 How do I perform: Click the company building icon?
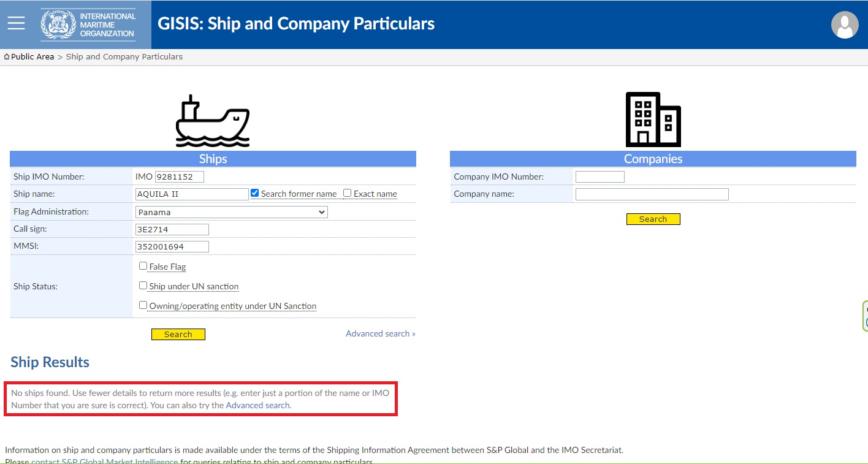[x=653, y=120]
